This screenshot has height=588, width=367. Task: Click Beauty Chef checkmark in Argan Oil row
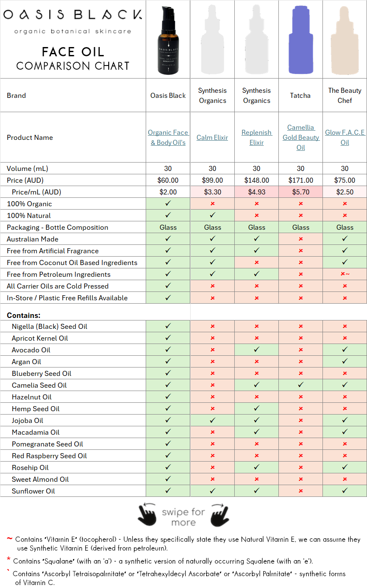point(345,361)
